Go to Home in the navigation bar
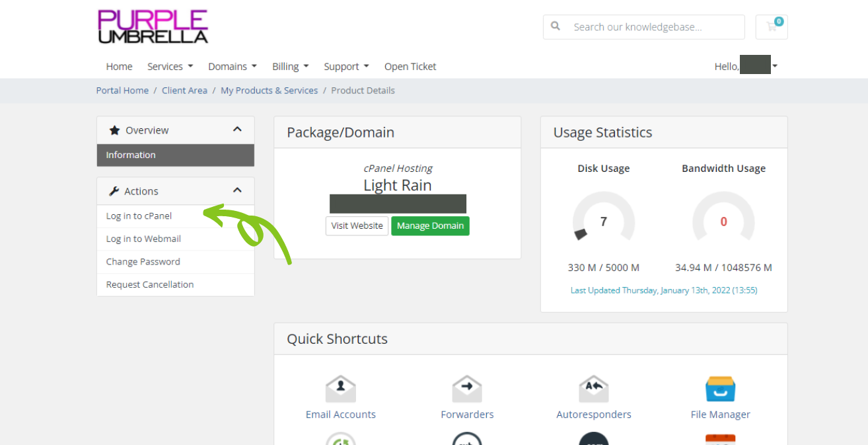The width and height of the screenshot is (868, 445). pos(119,67)
